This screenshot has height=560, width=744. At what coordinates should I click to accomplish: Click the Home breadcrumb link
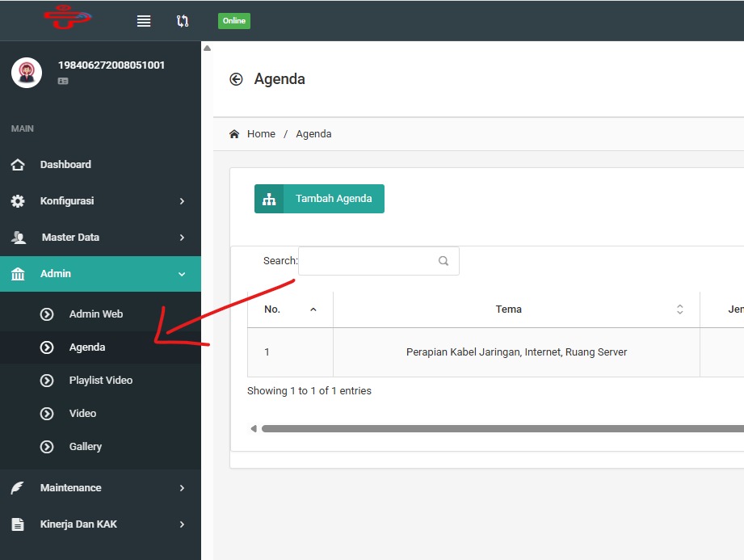261,134
